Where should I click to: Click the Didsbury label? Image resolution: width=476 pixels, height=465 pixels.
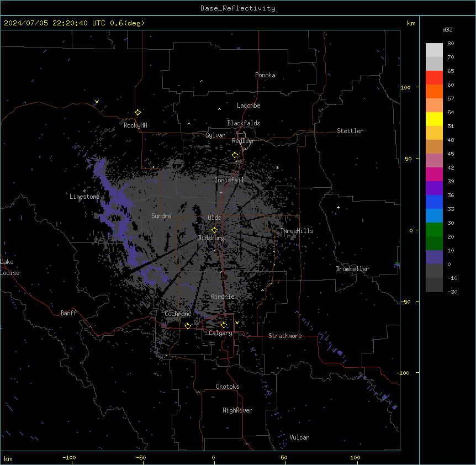211,238
